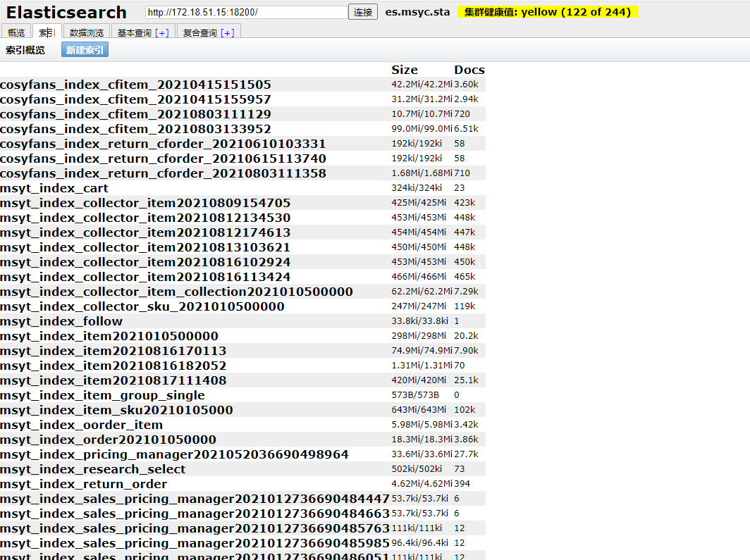Select index msyt_index_cart
Image resolution: width=750 pixels, height=560 pixels.
click(54, 188)
